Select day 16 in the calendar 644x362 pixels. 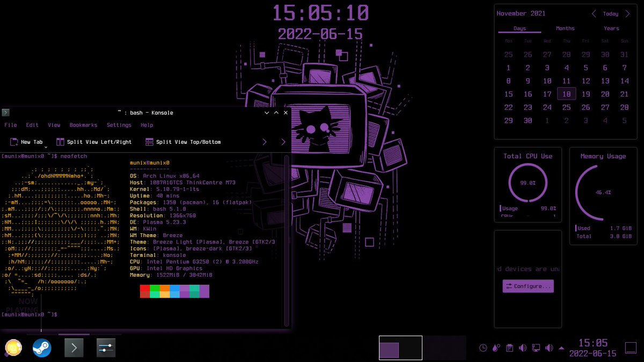528,94
